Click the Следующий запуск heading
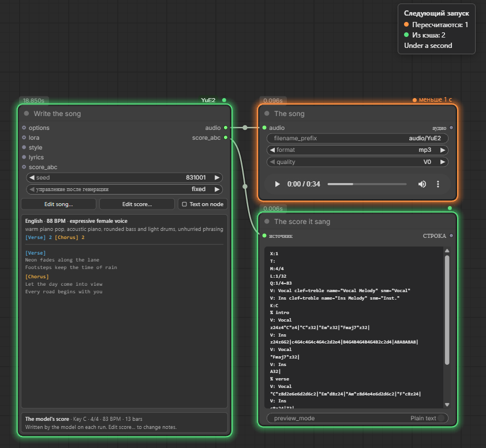The width and height of the screenshot is (486, 448). pyautogui.click(x=436, y=13)
